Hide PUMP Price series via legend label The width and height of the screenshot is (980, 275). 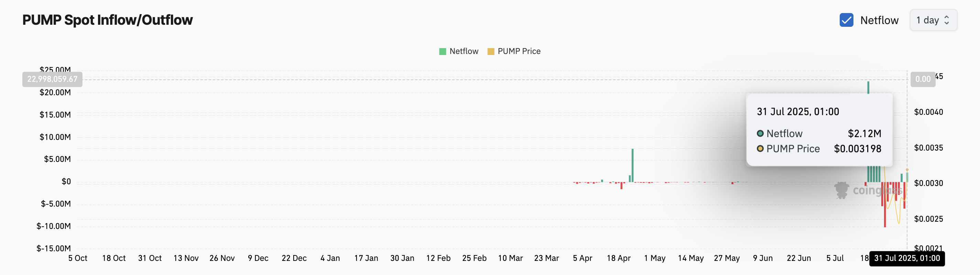(519, 51)
